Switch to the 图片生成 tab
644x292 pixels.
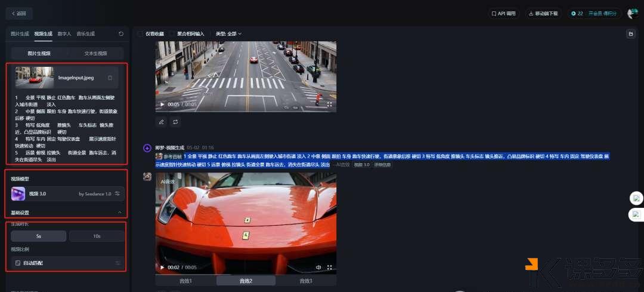point(20,33)
